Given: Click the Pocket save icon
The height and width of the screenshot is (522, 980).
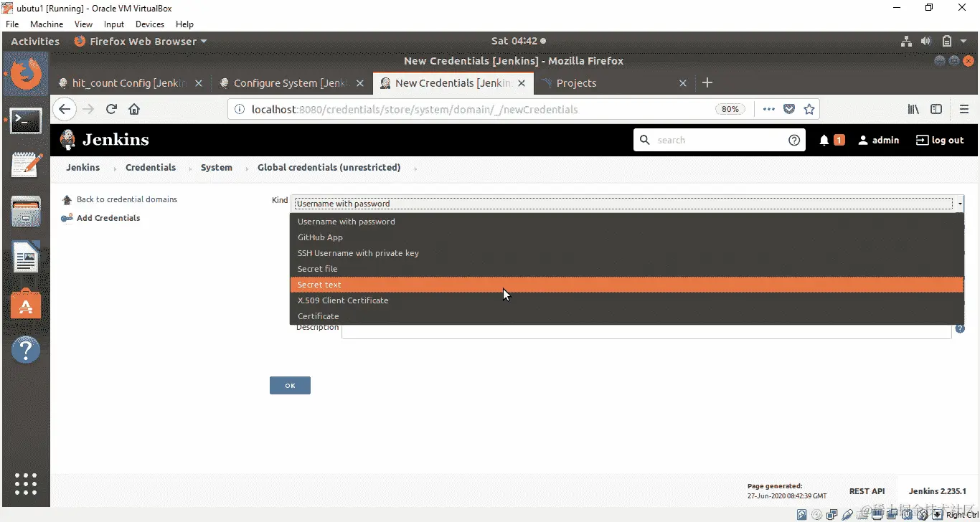Looking at the screenshot, I should pyautogui.click(x=789, y=109).
